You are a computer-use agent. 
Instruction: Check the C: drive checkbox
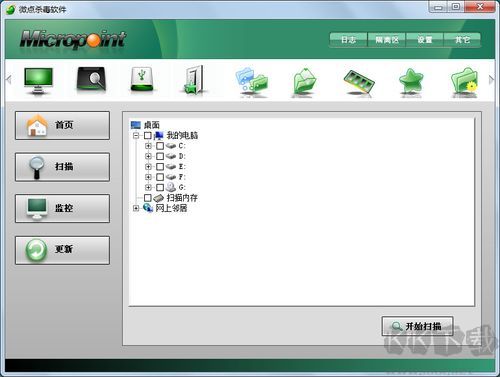[x=160, y=146]
